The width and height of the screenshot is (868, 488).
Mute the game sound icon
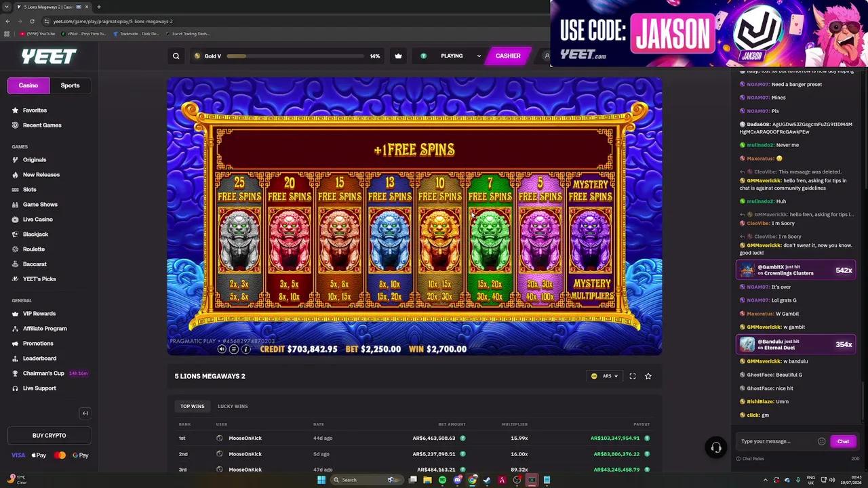tap(222, 349)
